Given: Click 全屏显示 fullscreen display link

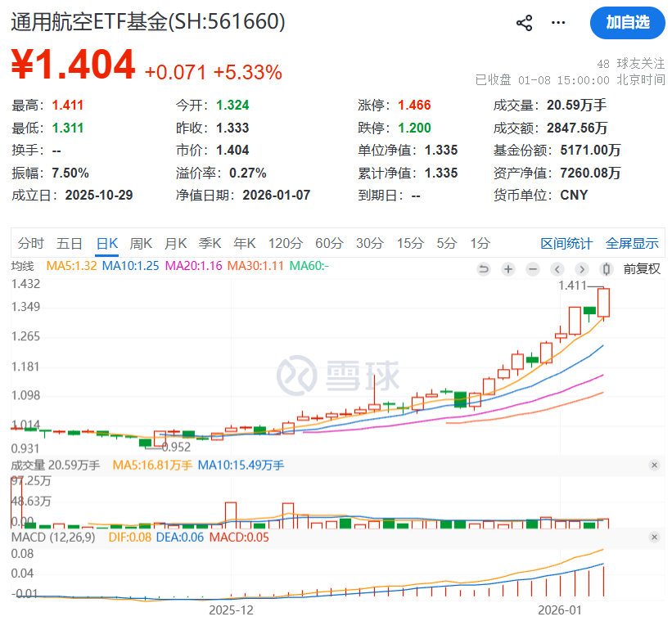Looking at the screenshot, I should 632,243.
